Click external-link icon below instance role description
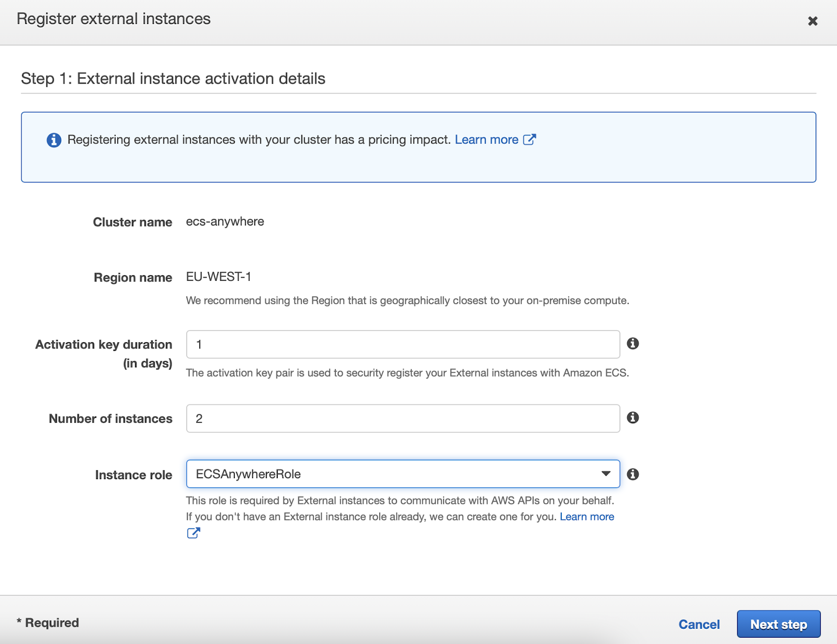Screen dimensions: 837x644 [x=194, y=533]
